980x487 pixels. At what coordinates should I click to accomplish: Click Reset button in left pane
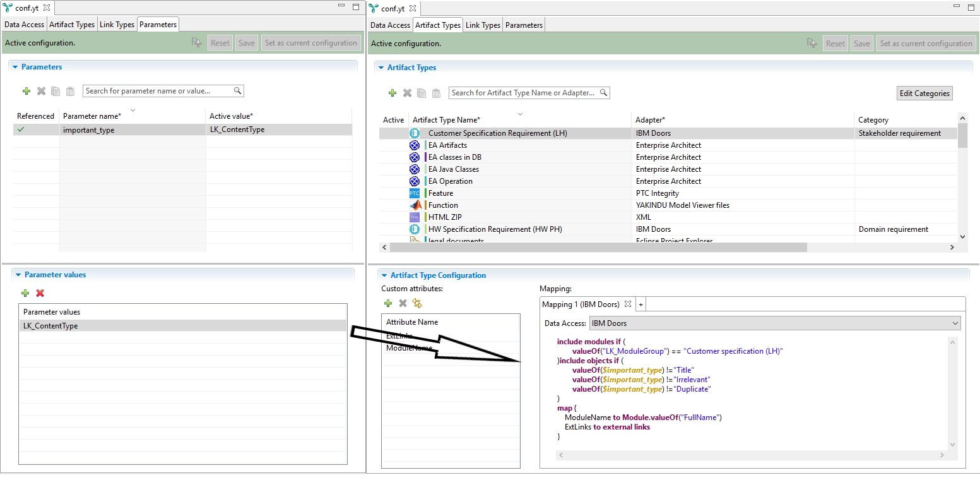click(x=220, y=43)
